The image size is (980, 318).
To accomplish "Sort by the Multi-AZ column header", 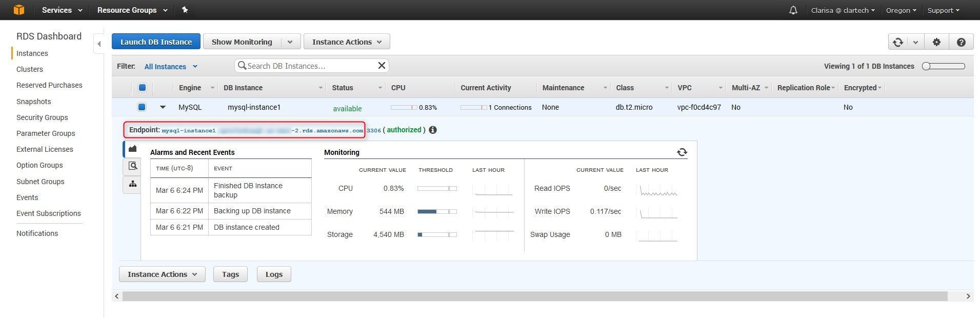I will 749,88.
